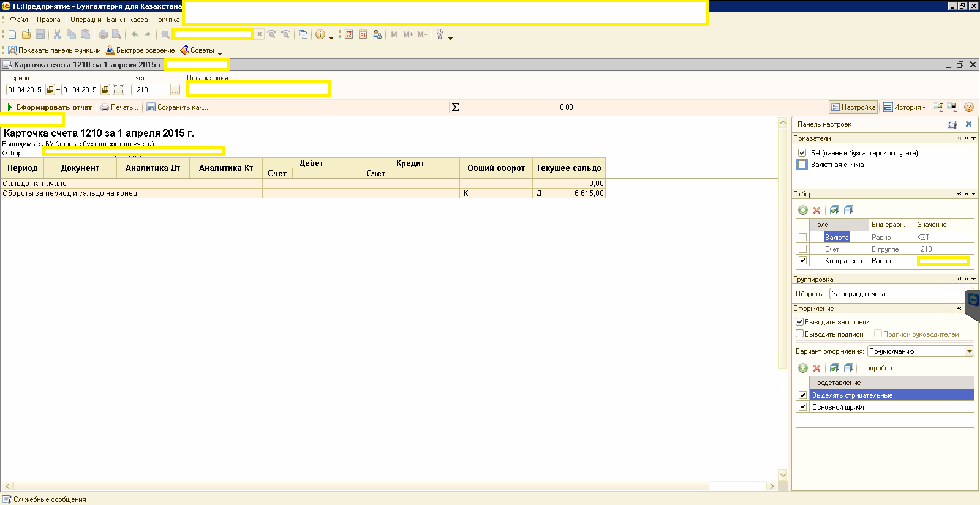Toggle the БУ accounting data checkbox
The width and height of the screenshot is (980, 505).
click(x=802, y=153)
